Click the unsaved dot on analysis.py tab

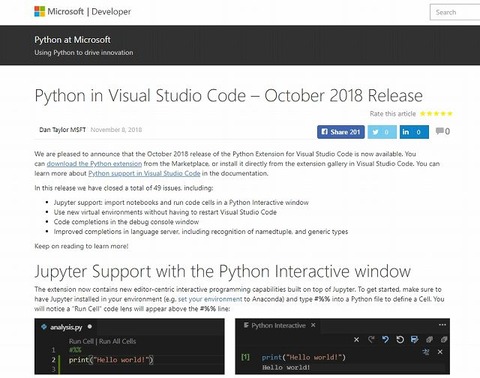[90, 327]
